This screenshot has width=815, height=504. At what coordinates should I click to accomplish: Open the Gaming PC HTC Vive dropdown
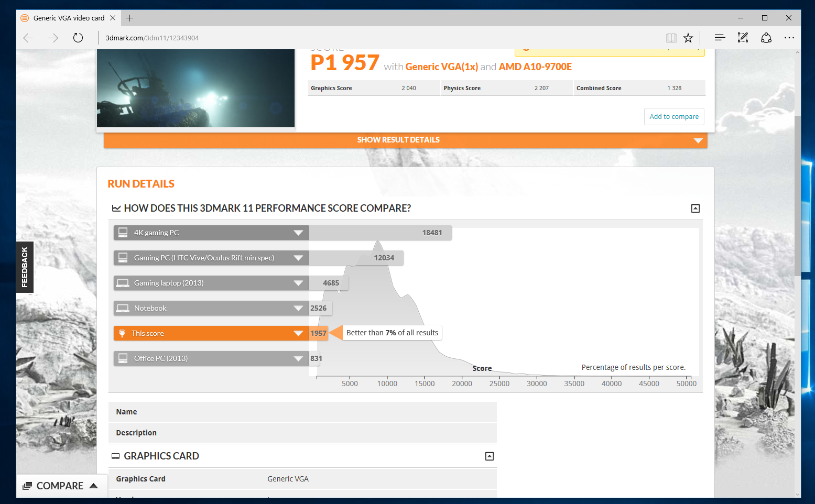click(298, 258)
